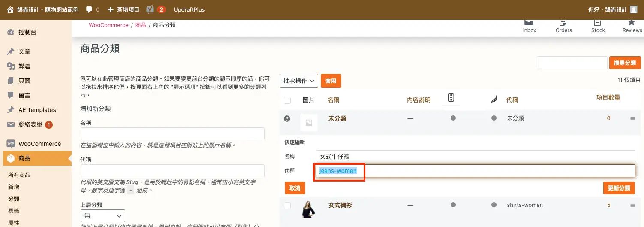The width and height of the screenshot is (644, 227).
Task: Open the site home icon in admin bar
Action: point(10,9)
